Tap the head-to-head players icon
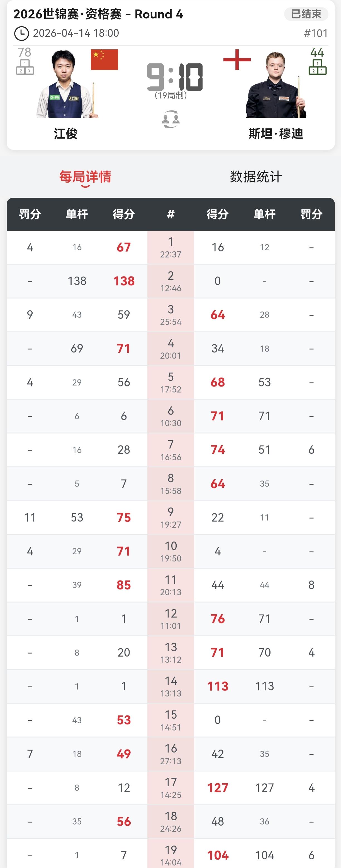Screen dimensions: 341x868 [171, 119]
